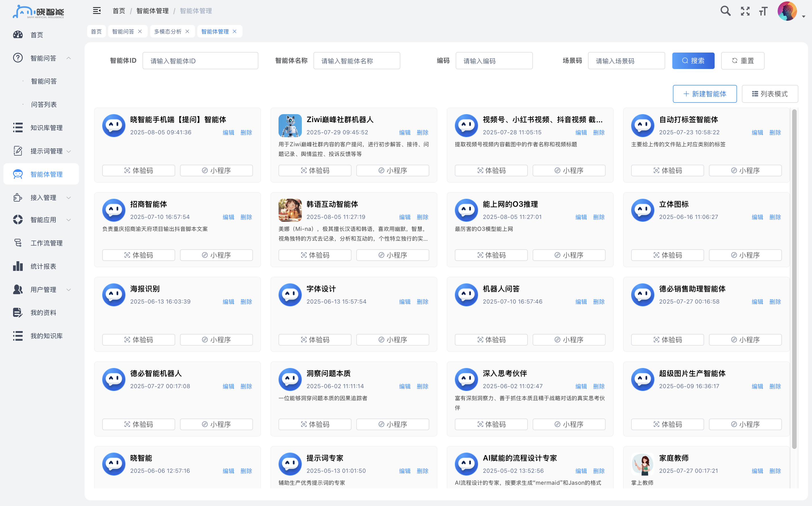Click the search magnifier icon in header
Image resolution: width=812 pixels, height=506 pixels.
725,11
